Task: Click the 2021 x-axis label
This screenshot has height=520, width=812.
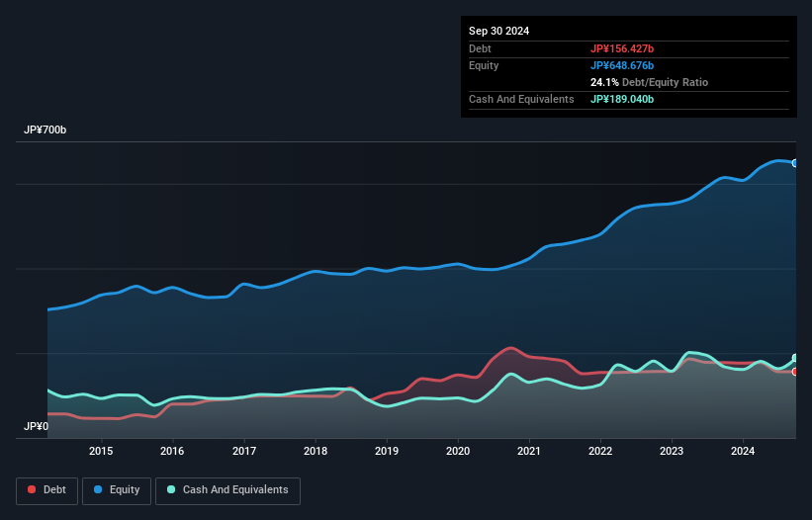Action: click(x=529, y=451)
